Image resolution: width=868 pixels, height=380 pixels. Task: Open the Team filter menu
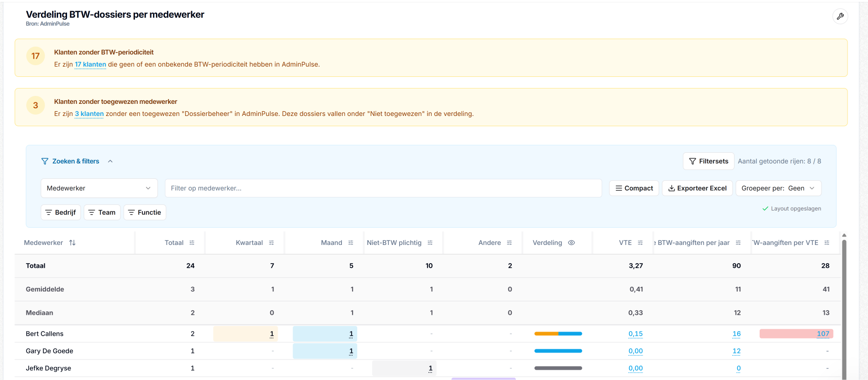[x=102, y=212]
